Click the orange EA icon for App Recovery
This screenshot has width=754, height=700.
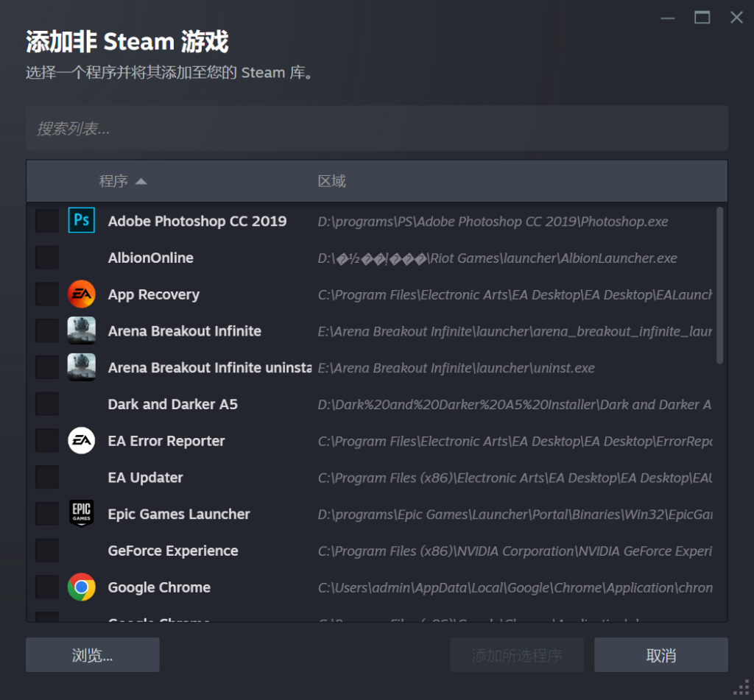(81, 294)
